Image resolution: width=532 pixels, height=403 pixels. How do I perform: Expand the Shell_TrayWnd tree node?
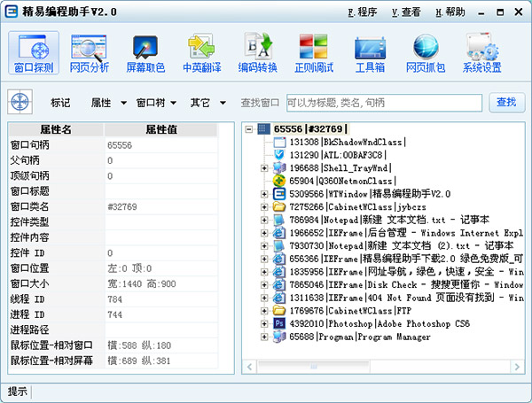coord(264,168)
